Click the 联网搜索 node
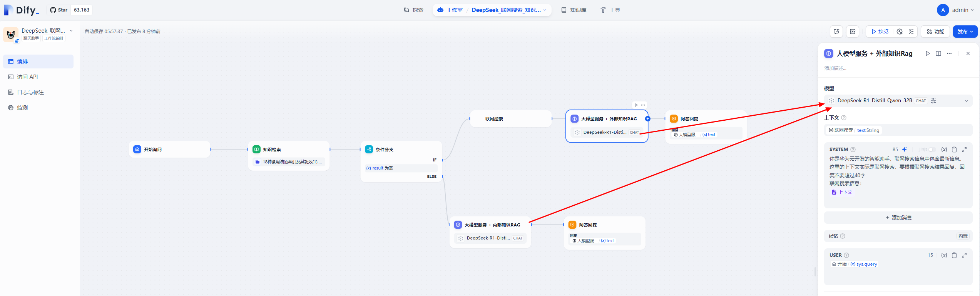Viewport: 980px width, 296px height. (511, 119)
